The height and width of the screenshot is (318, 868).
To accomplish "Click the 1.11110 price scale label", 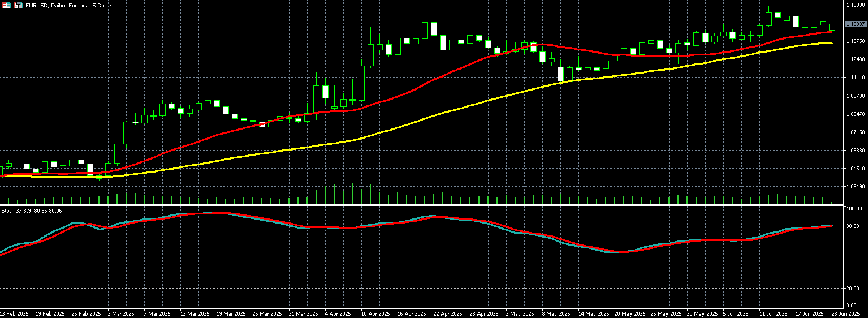I will pyautogui.click(x=854, y=77).
